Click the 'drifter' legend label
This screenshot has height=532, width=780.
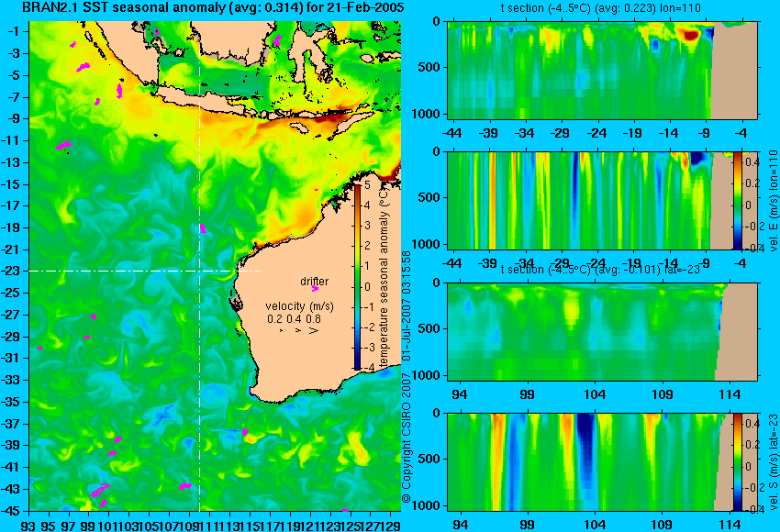(x=315, y=281)
